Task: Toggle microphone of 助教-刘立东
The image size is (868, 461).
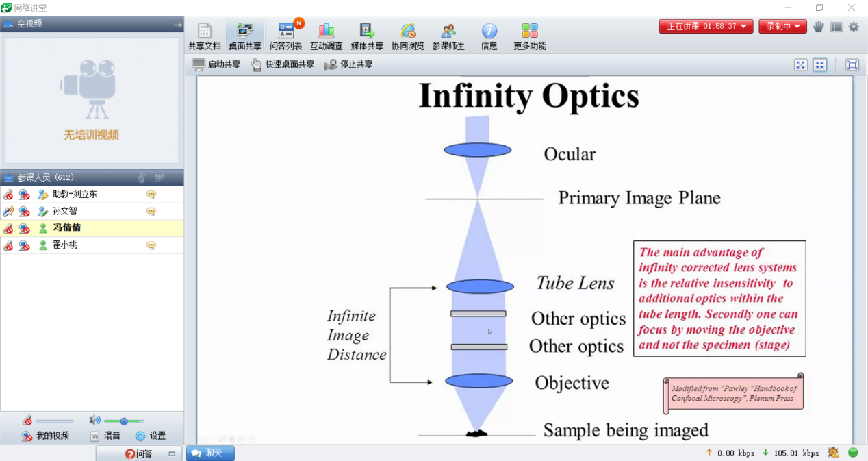Action: (8, 195)
